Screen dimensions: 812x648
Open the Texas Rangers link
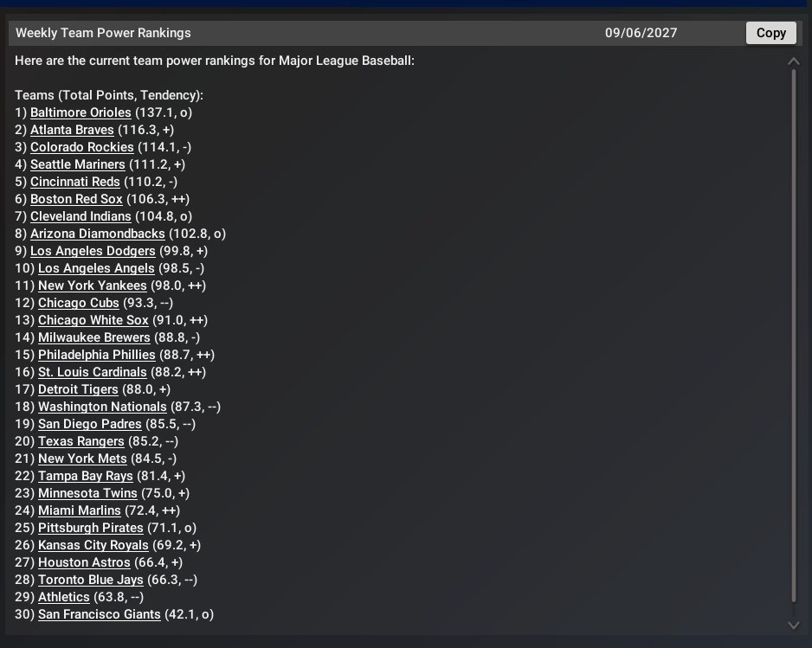(81, 441)
